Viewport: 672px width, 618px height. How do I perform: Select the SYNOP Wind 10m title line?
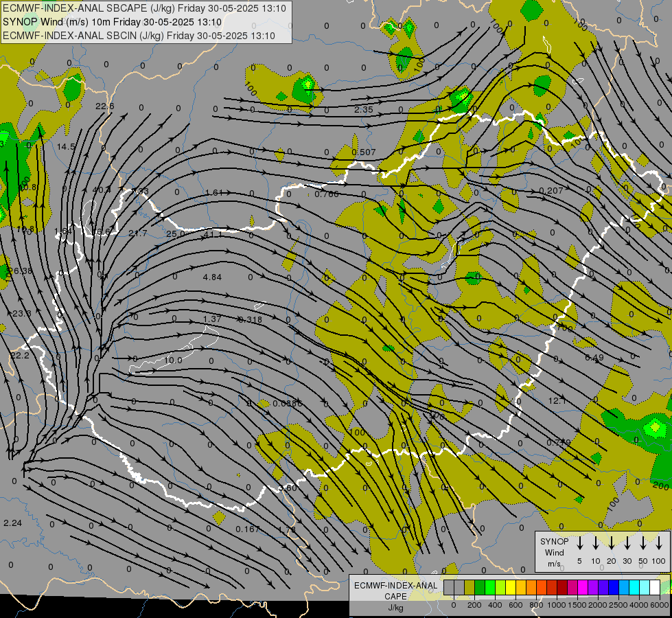click(x=113, y=22)
